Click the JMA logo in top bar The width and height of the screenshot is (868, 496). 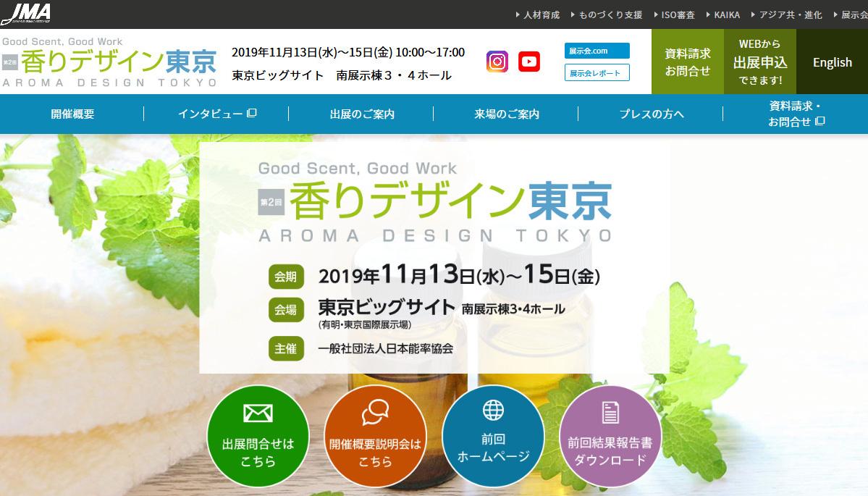click(26, 14)
